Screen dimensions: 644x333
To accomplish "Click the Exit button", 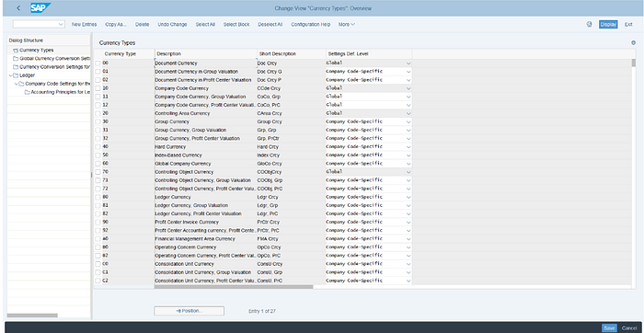I will 628,25.
